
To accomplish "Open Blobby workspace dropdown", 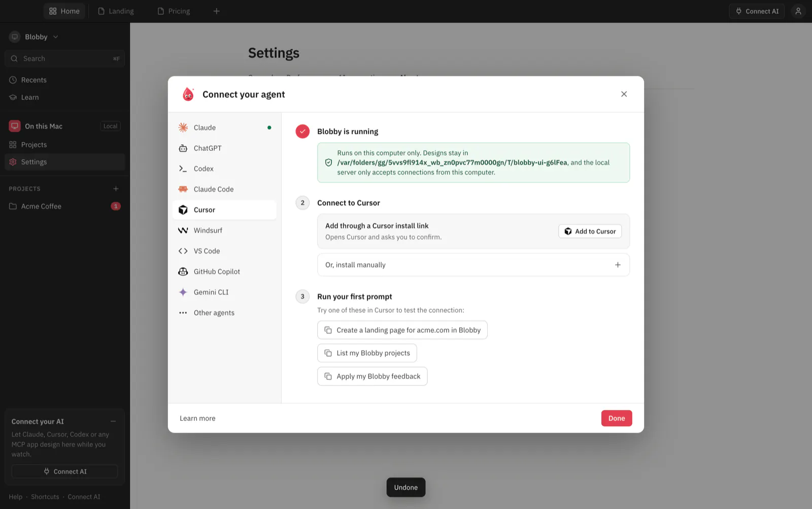I will [x=35, y=37].
